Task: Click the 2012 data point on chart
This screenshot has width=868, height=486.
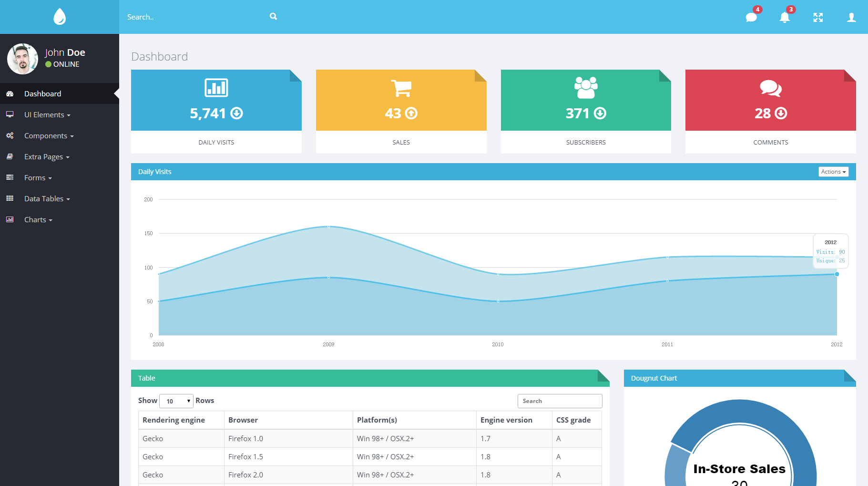Action: coord(837,274)
